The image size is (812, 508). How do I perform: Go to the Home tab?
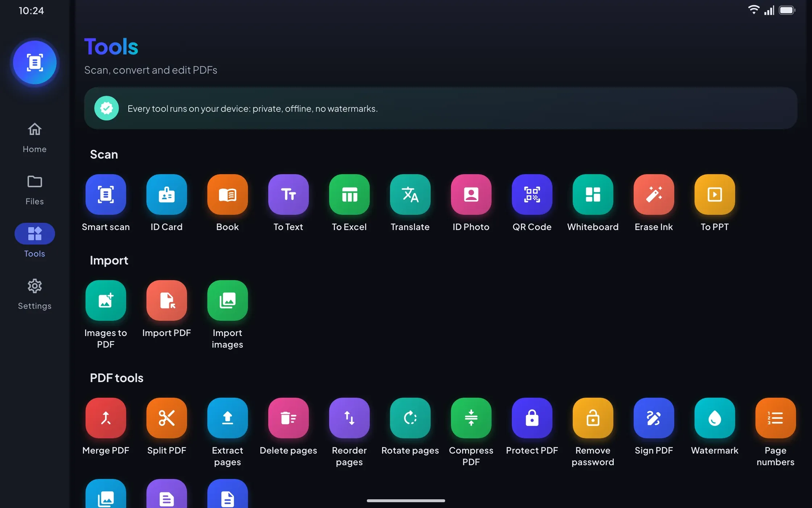click(34, 138)
